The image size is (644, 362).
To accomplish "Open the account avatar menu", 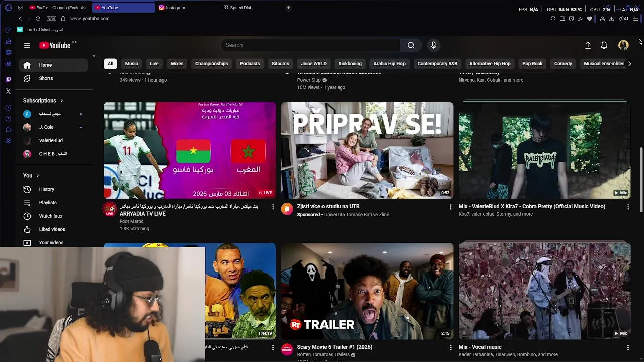I will [623, 45].
